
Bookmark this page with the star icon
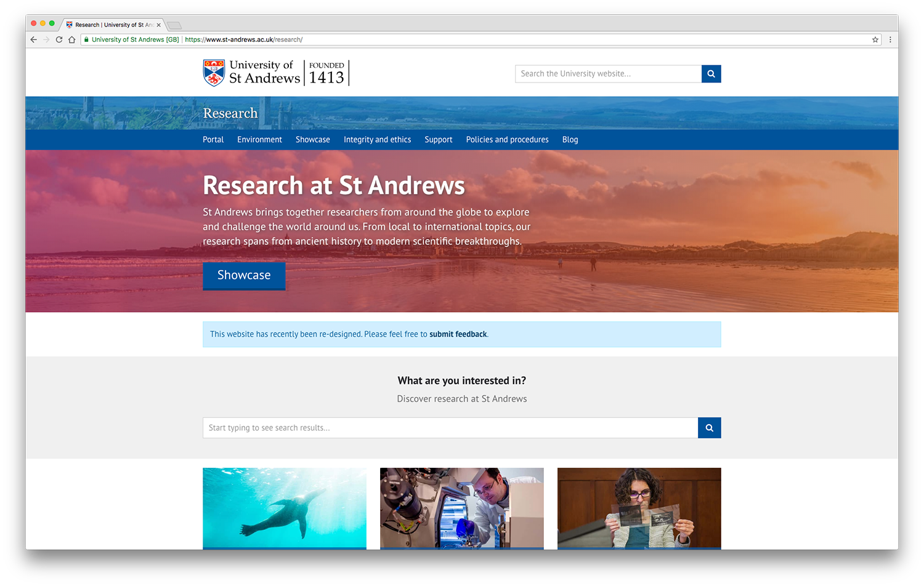[875, 39]
